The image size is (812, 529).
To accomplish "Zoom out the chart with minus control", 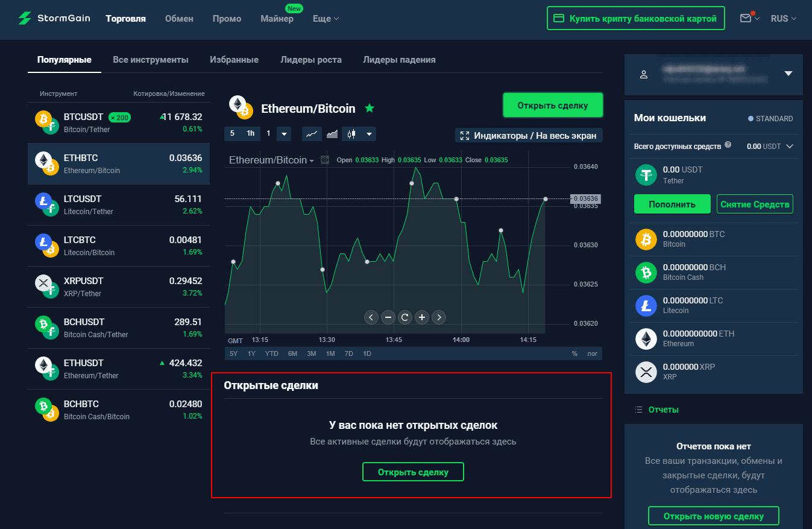I will (388, 317).
